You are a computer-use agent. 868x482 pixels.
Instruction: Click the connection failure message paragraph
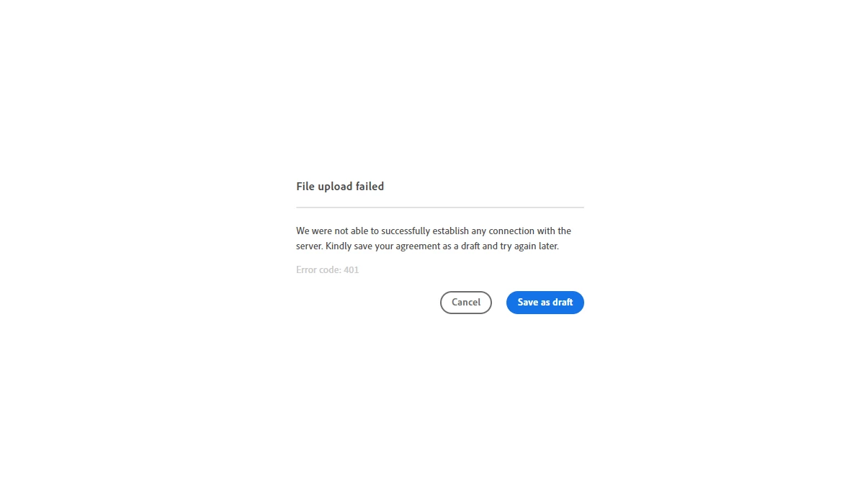click(x=434, y=238)
